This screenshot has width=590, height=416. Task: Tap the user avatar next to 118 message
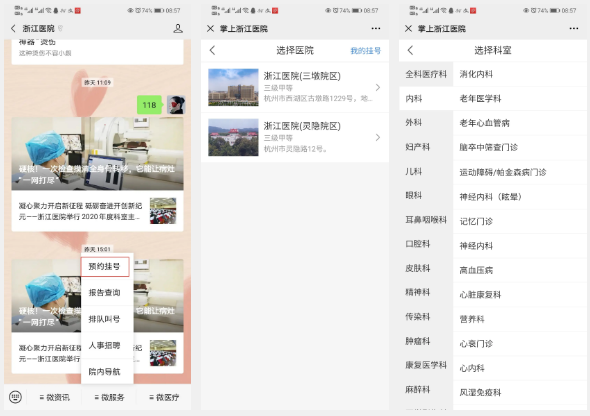pos(176,105)
